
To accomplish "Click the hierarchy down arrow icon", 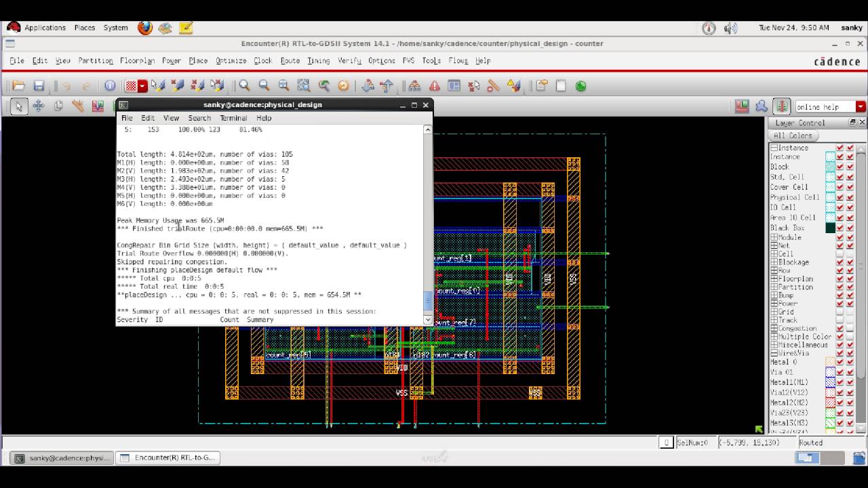I will point(368,86).
